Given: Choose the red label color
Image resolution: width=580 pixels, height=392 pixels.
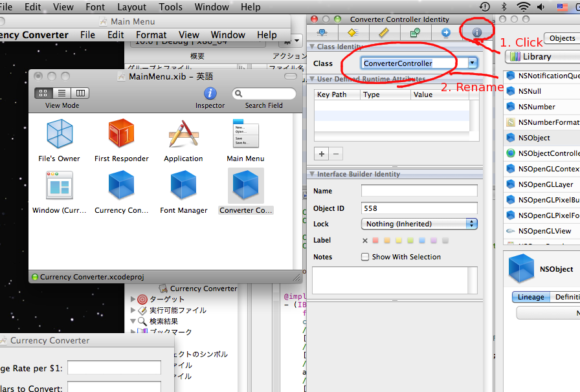Looking at the screenshot, I should tap(375, 241).
